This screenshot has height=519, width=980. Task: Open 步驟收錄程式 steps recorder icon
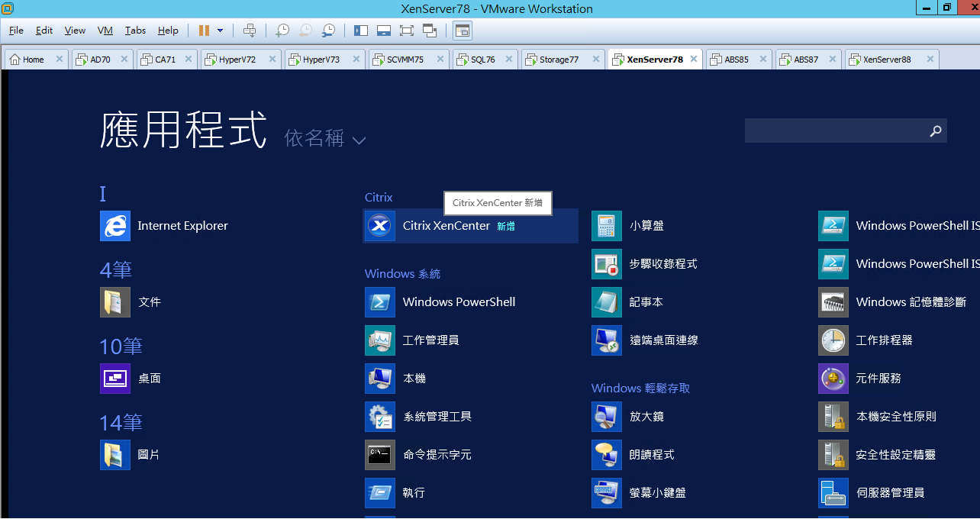tap(607, 264)
